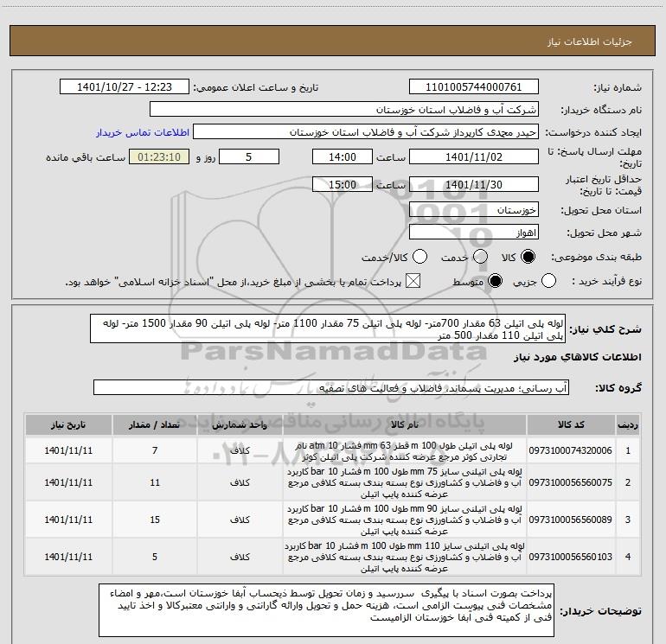
Task: Click the price validity date 1401/11/30
Action: tap(474, 184)
